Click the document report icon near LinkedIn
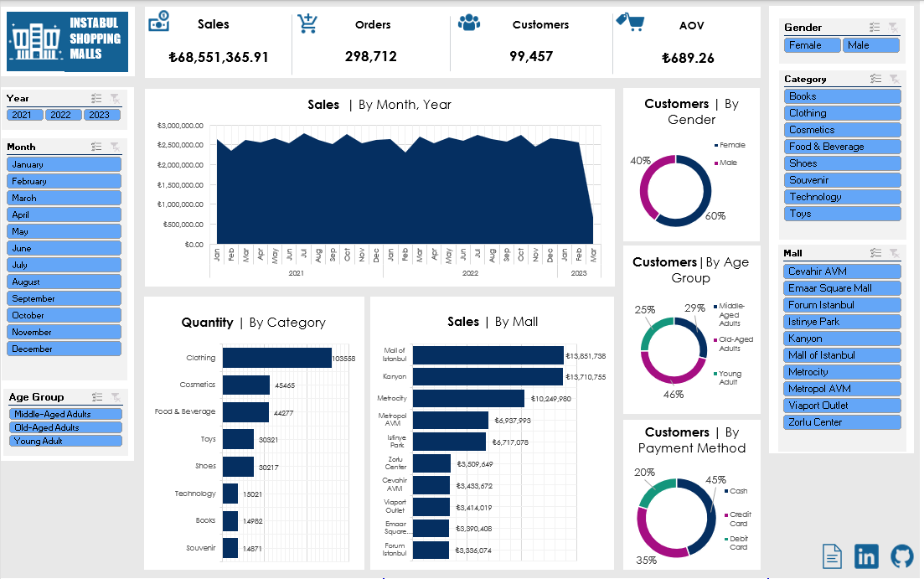Image resolution: width=924 pixels, height=579 pixels. coord(832,556)
